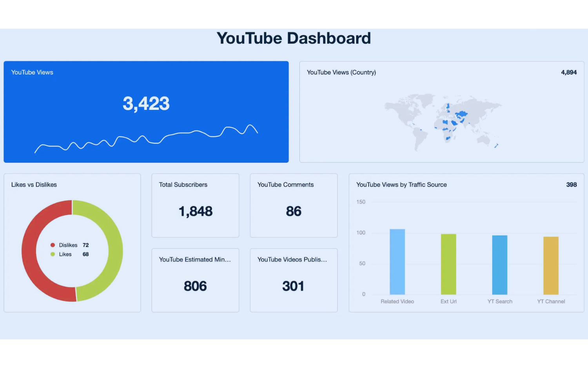The width and height of the screenshot is (588, 377).
Task: Click the truncated YouTube Videos Publis... title
Action: [292, 259]
